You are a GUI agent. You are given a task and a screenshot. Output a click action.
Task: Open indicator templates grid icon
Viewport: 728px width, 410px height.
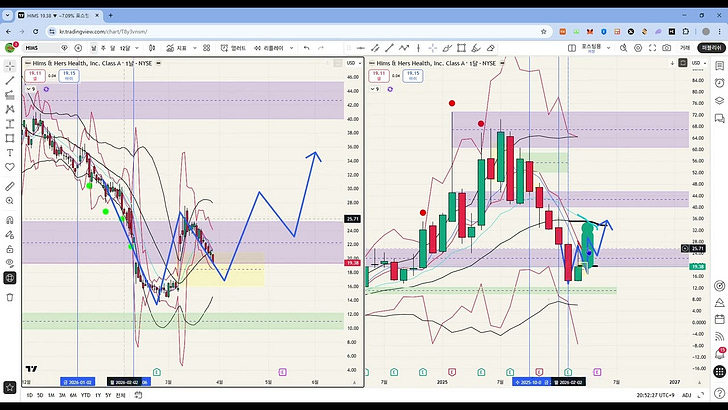[207, 48]
